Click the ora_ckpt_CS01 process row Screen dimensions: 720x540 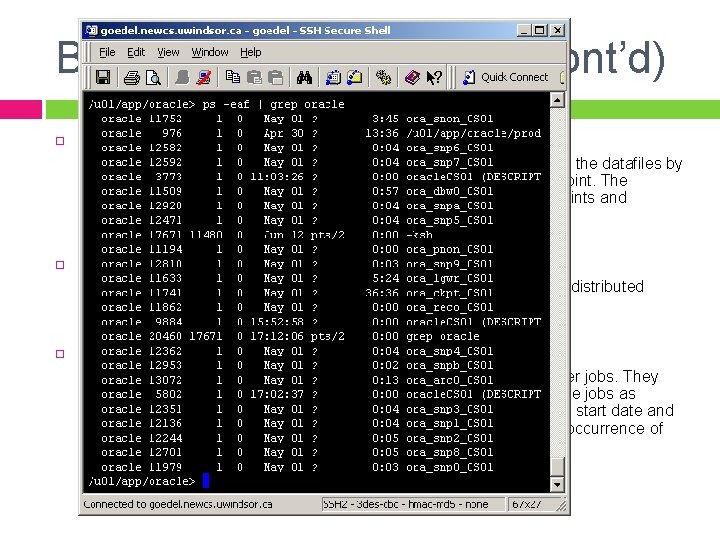point(297,292)
